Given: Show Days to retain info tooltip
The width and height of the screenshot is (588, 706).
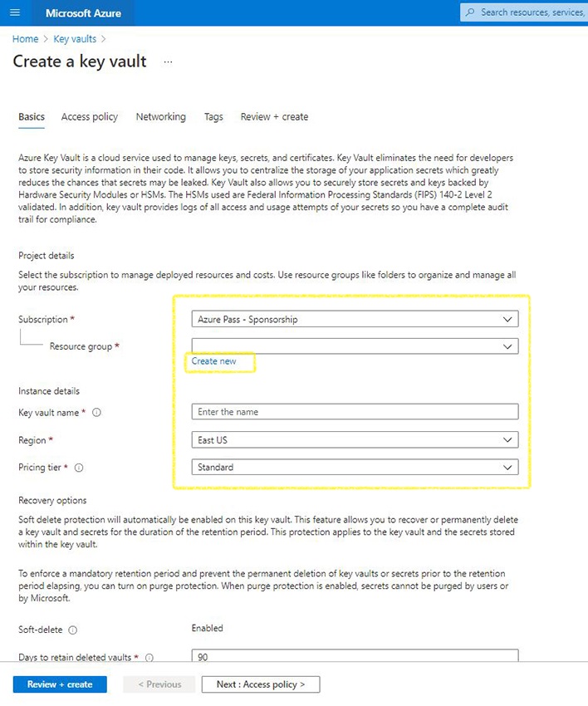Looking at the screenshot, I should [x=149, y=658].
